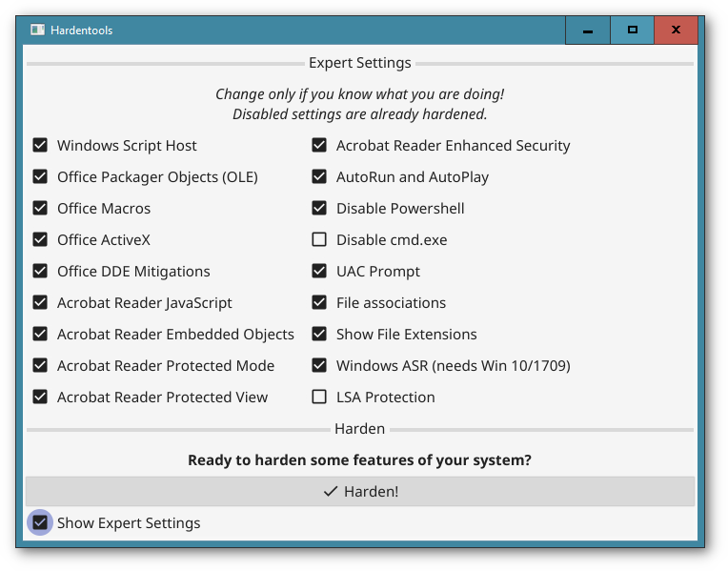Toggle Office Packager Objects (OLE) checkbox
The width and height of the screenshot is (728, 571).
[x=40, y=177]
